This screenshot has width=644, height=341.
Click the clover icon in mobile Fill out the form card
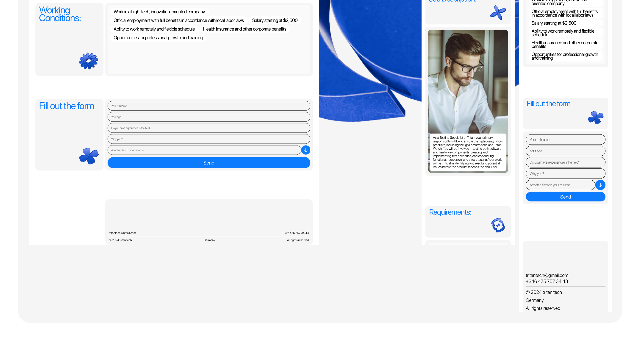click(x=596, y=117)
